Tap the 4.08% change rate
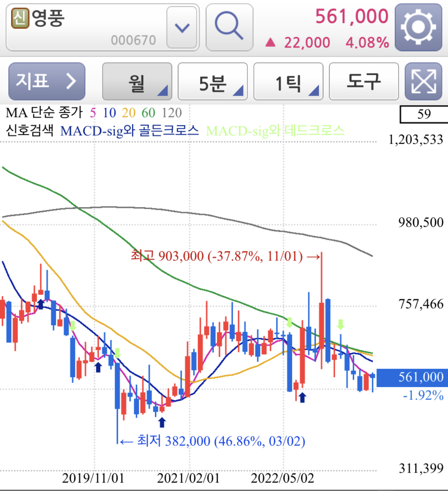The width and height of the screenshot is (448, 491). click(x=367, y=43)
